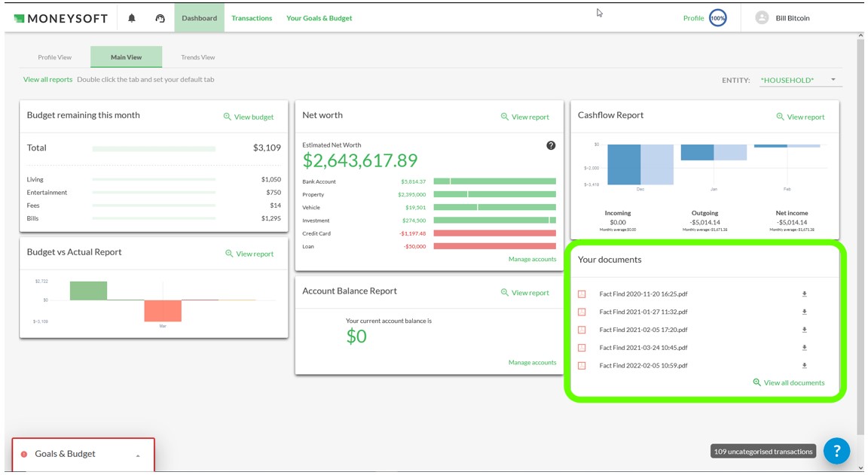Click the red Mar bar in Budget vs Actual

163,311
